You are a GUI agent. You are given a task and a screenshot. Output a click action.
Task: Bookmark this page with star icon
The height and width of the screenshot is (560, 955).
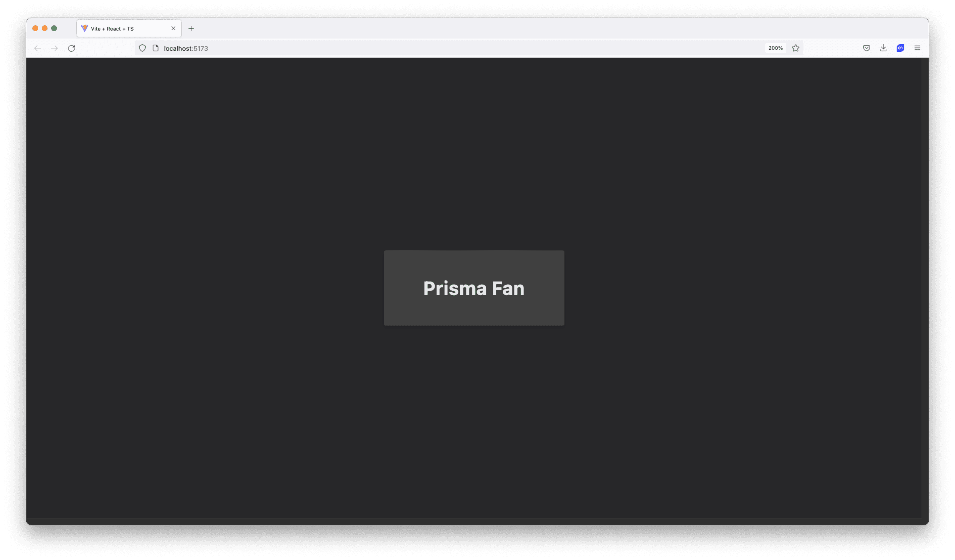click(795, 48)
